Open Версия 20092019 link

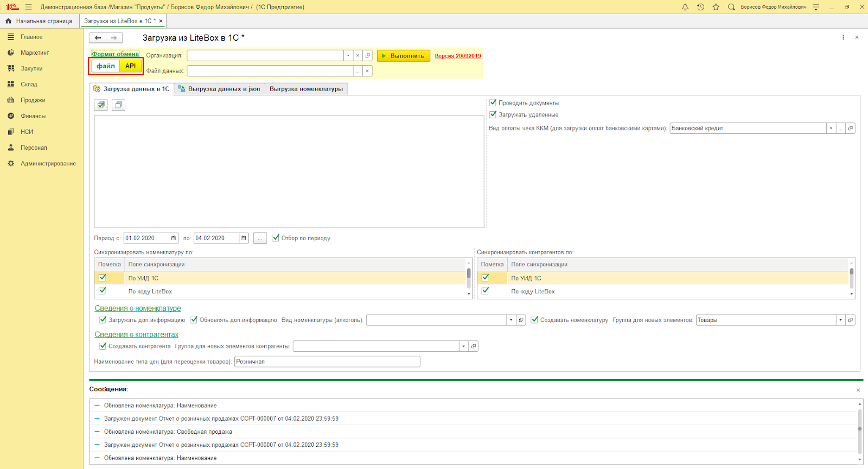458,56
